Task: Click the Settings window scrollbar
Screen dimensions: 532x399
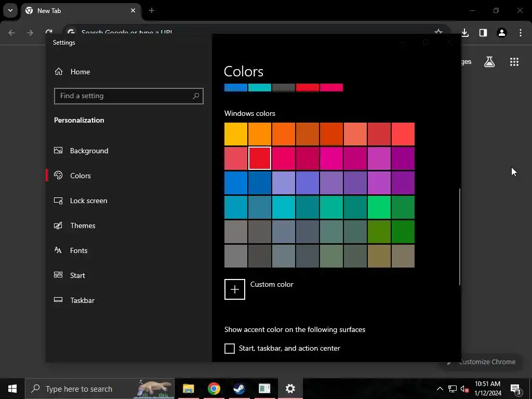Action: click(460, 237)
